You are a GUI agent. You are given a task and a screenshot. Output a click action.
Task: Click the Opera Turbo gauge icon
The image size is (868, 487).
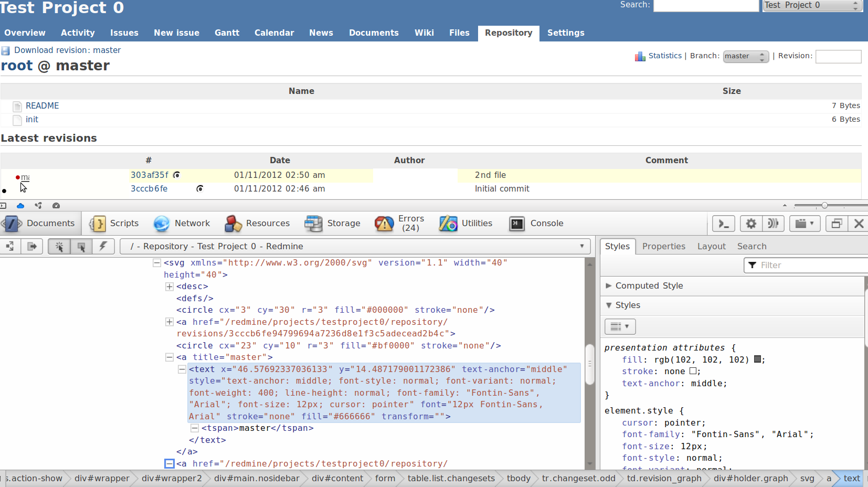56,206
